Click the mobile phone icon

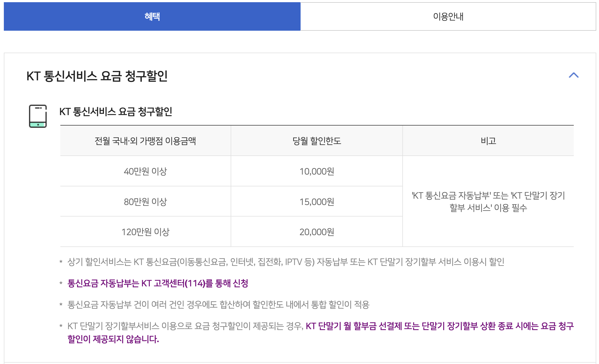pos(38,116)
